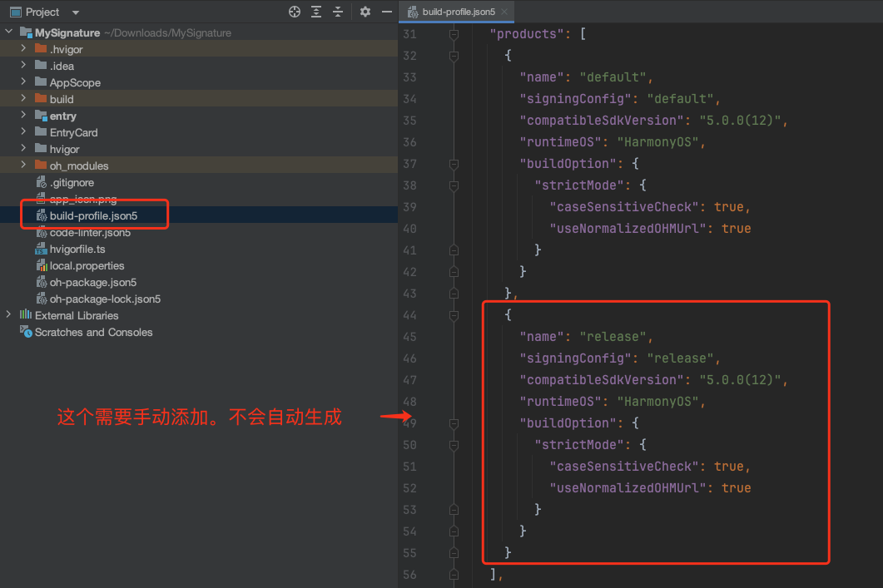Expand External Libraries node
The image size is (883, 588).
[x=9, y=315]
